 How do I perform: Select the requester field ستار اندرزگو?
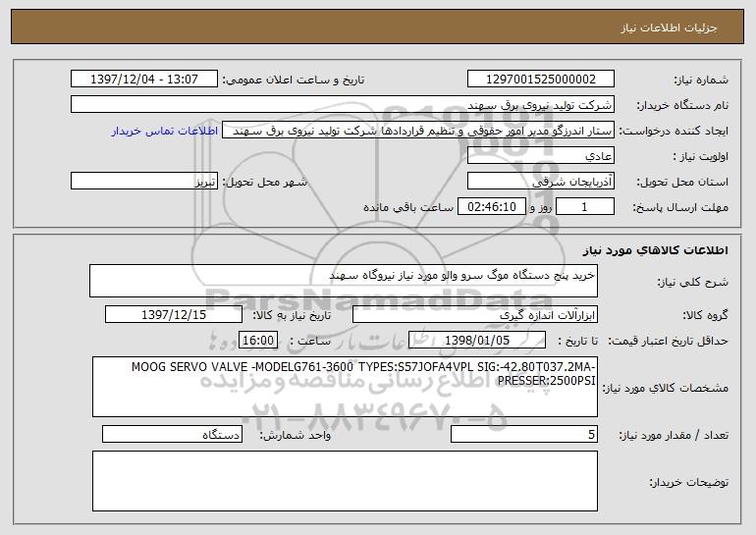click(x=418, y=131)
